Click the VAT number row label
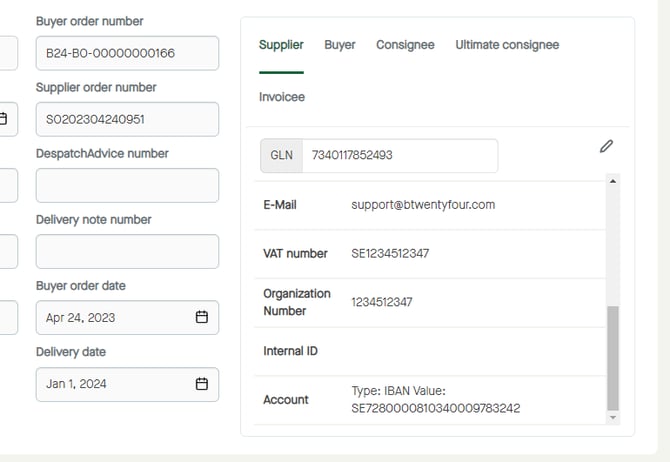The width and height of the screenshot is (670, 462). point(295,253)
